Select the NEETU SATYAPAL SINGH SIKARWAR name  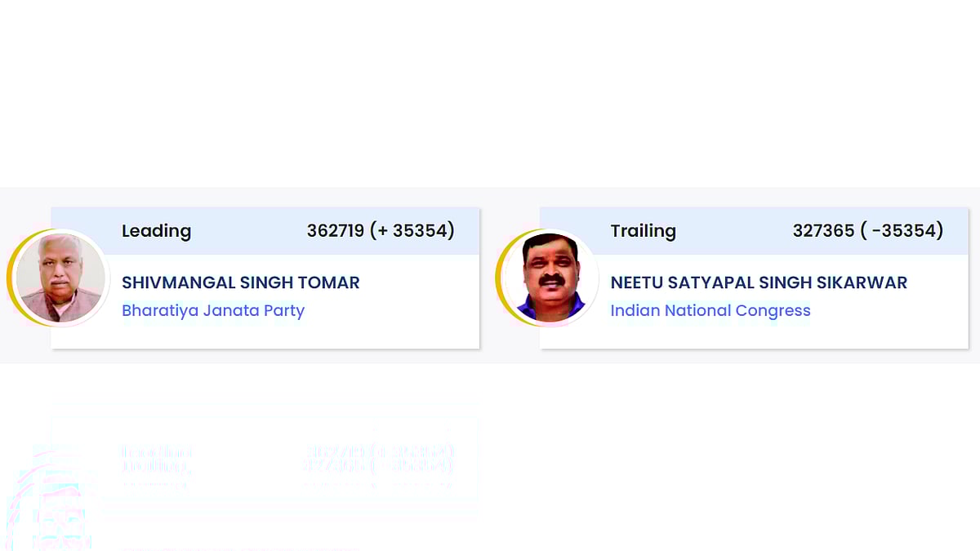click(759, 282)
